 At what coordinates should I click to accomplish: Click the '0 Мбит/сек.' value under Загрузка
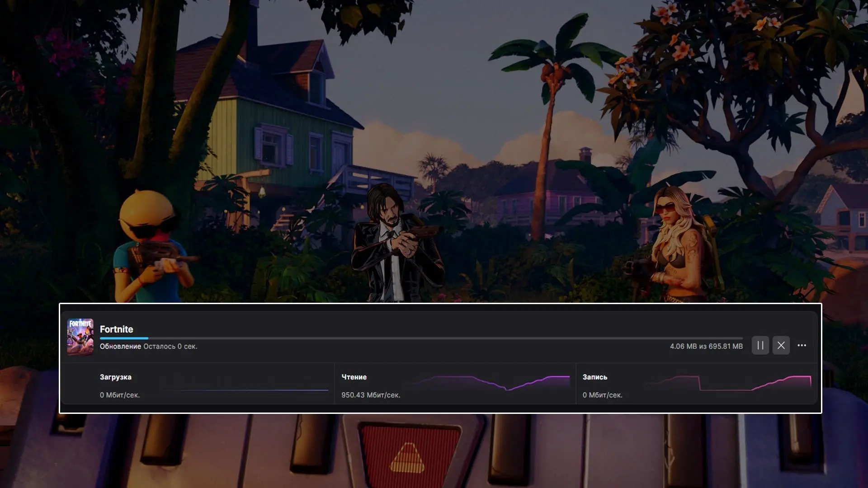pyautogui.click(x=120, y=395)
